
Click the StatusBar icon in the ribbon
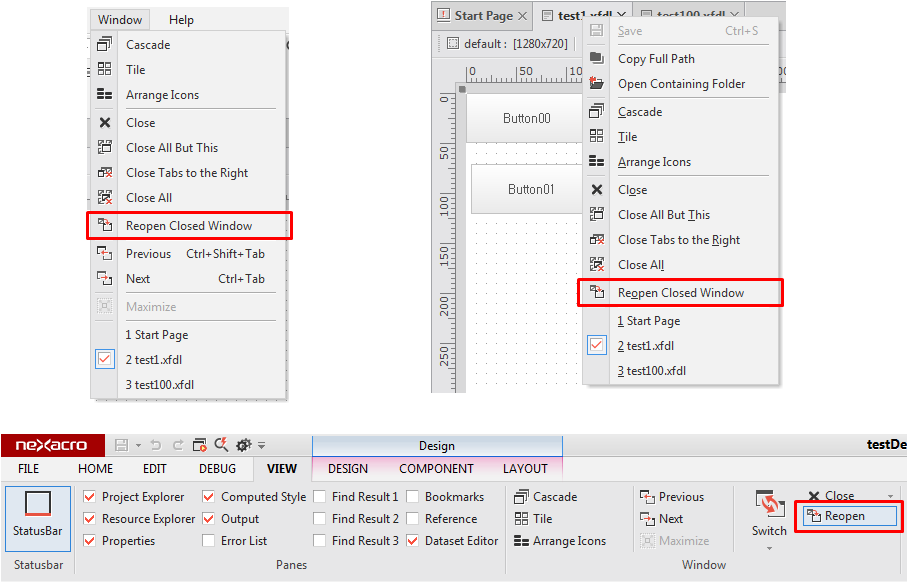pos(38,504)
